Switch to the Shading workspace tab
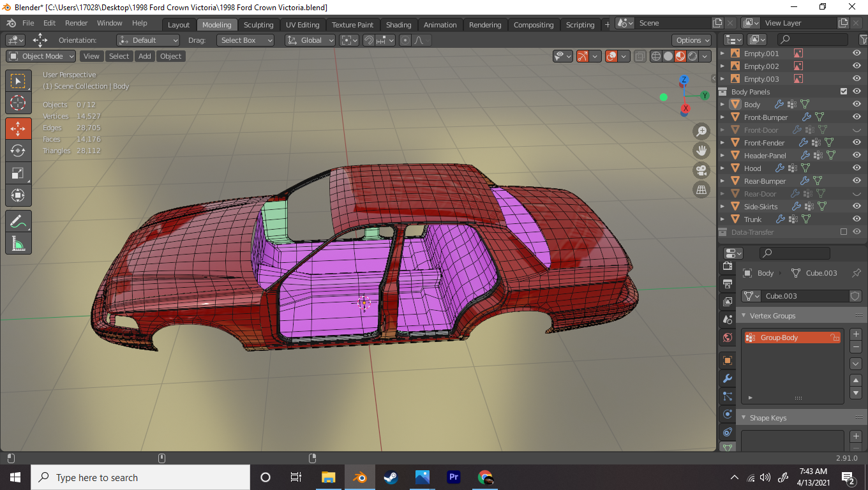Image resolution: width=868 pixels, height=490 pixels. point(398,25)
